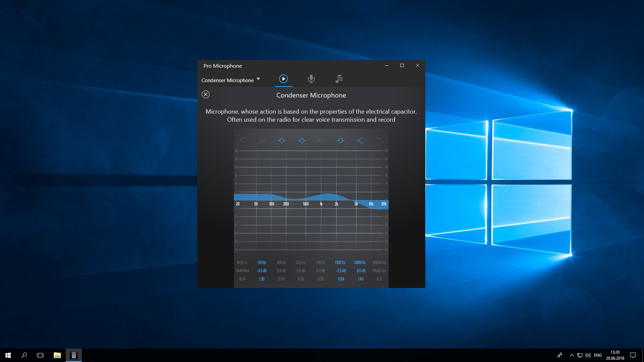Image resolution: width=644 pixels, height=362 pixels.
Task: Click the 0.54 Q value under 80.0 Hz
Action: click(x=242, y=279)
